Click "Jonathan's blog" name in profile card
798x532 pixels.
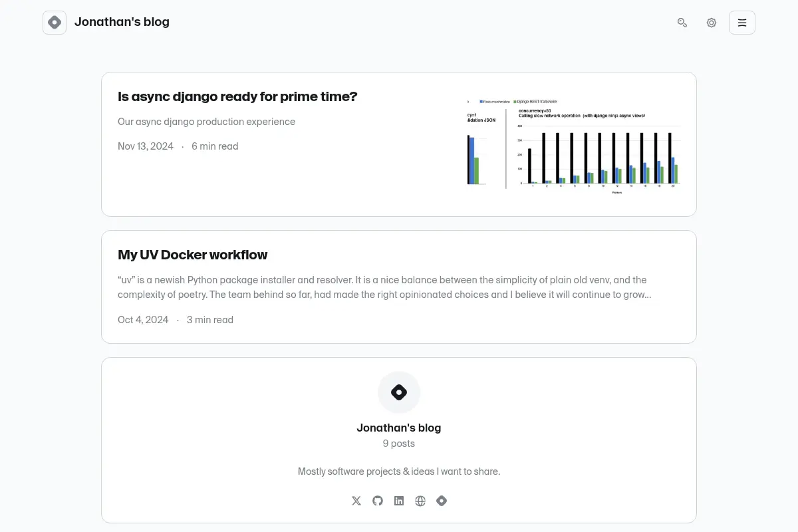click(x=399, y=428)
